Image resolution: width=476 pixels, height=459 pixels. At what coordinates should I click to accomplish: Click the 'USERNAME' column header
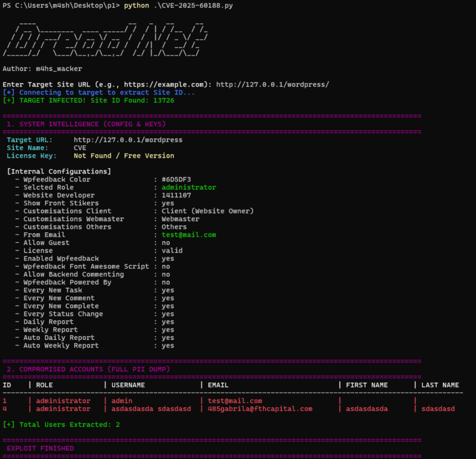click(128, 385)
